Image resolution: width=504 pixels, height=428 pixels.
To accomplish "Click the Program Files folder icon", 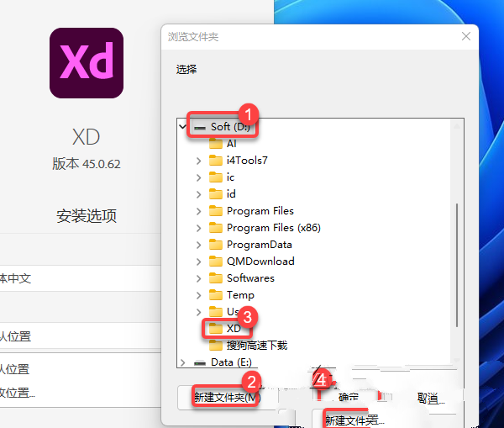I will [x=216, y=211].
